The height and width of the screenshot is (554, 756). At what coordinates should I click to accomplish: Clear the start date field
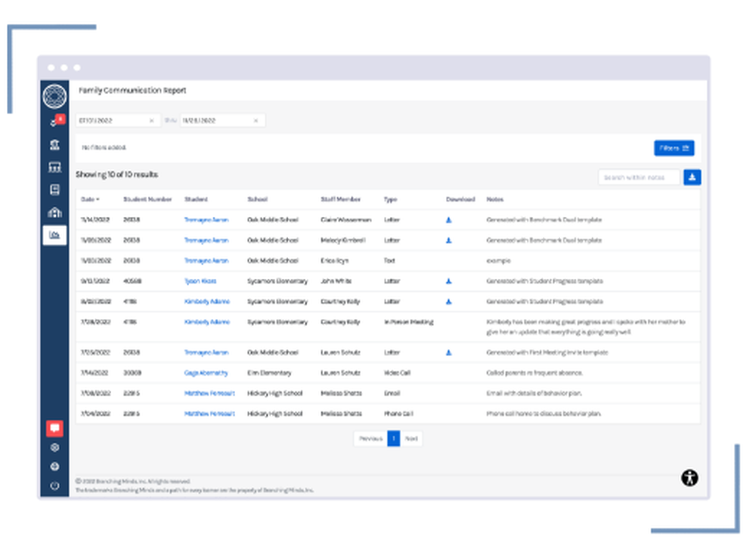tap(151, 120)
